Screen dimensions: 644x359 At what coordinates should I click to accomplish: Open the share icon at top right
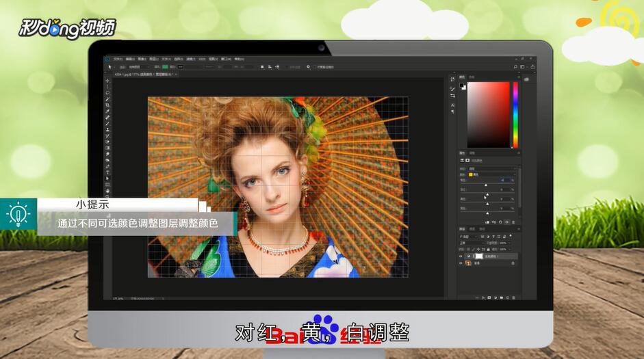tap(532, 66)
